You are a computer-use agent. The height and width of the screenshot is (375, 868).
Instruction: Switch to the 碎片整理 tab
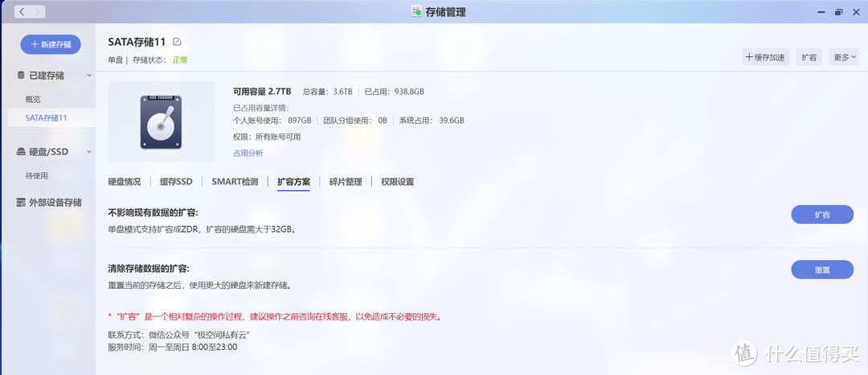coord(346,182)
